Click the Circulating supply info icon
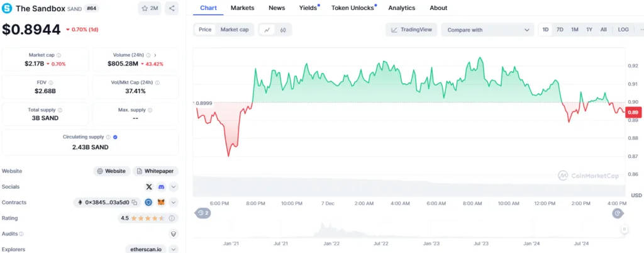The image size is (644, 253). pos(108,137)
